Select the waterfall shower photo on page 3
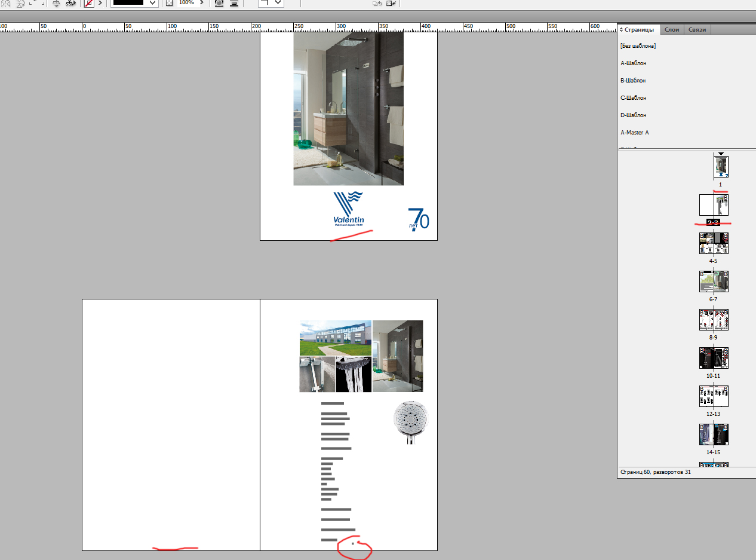756x560 pixels. (x=354, y=375)
